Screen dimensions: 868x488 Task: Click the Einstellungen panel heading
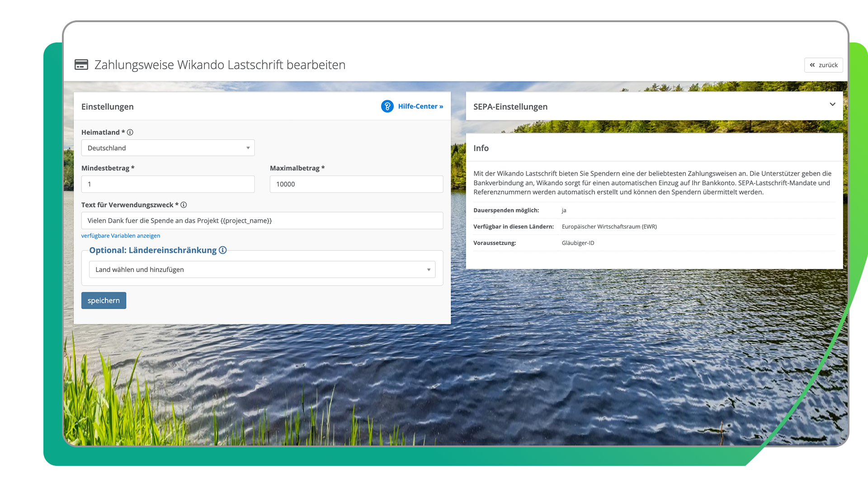pyautogui.click(x=108, y=107)
